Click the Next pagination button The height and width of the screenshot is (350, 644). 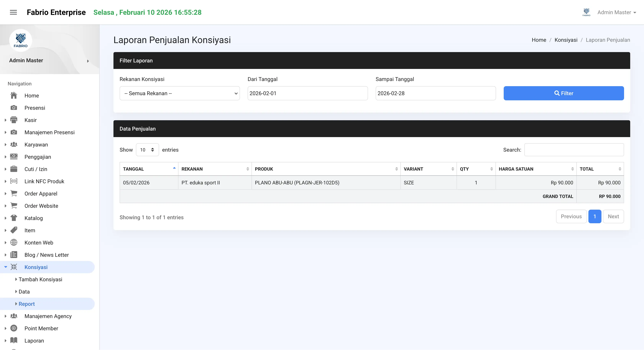click(613, 216)
